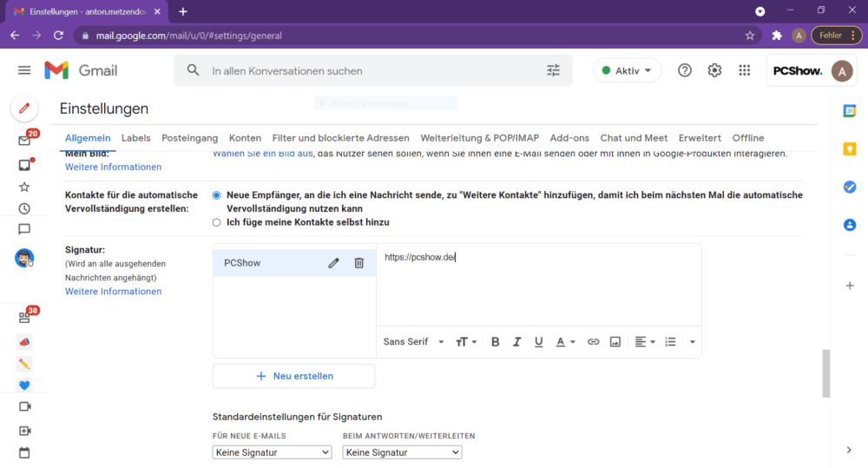
Task: Open Weiterleitung & POP/IMAP tab
Action: coord(479,138)
